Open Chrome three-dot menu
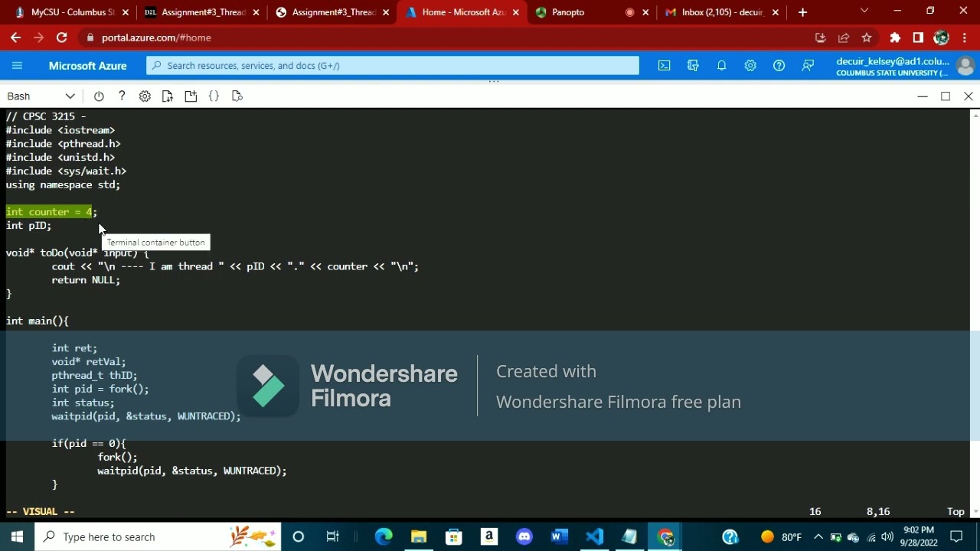Viewport: 980px width, 551px height. 964,37
